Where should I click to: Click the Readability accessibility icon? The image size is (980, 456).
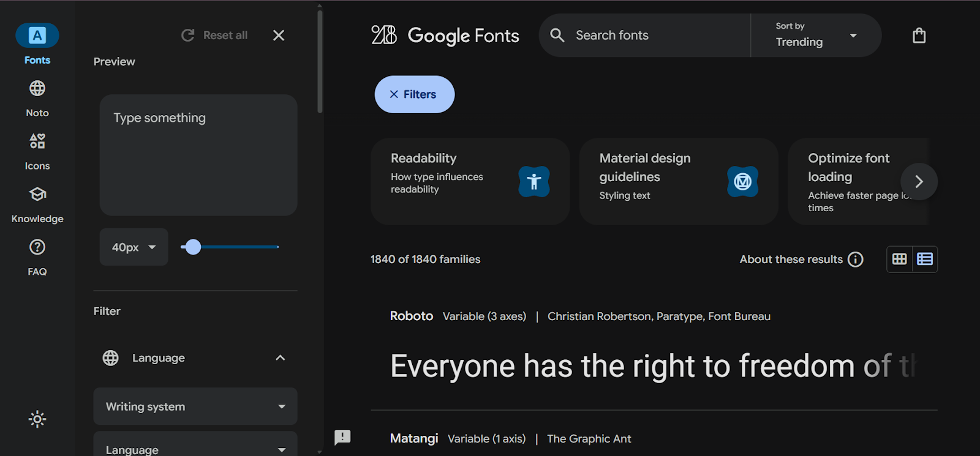tap(534, 182)
